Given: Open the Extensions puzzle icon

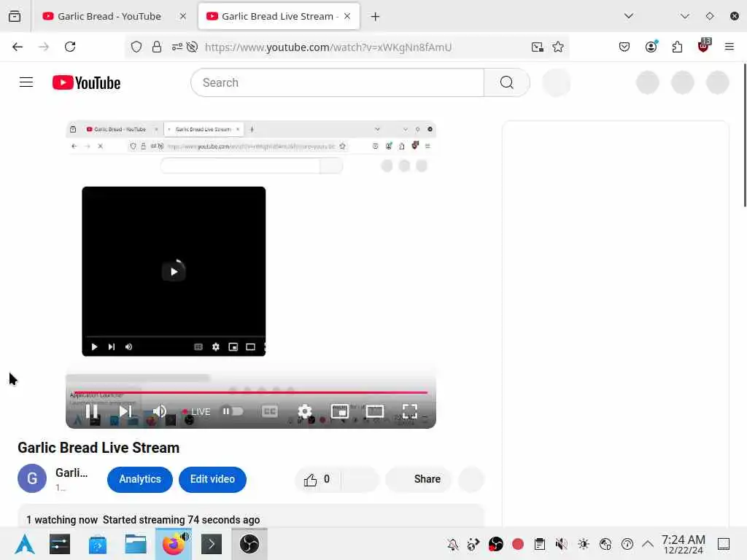Looking at the screenshot, I should point(677,47).
